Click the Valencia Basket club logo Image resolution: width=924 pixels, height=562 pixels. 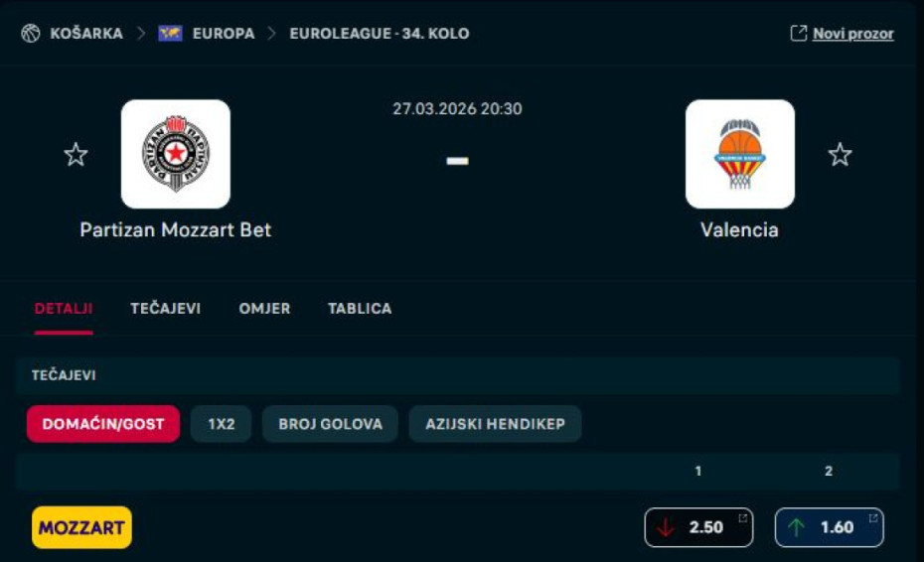tap(740, 154)
